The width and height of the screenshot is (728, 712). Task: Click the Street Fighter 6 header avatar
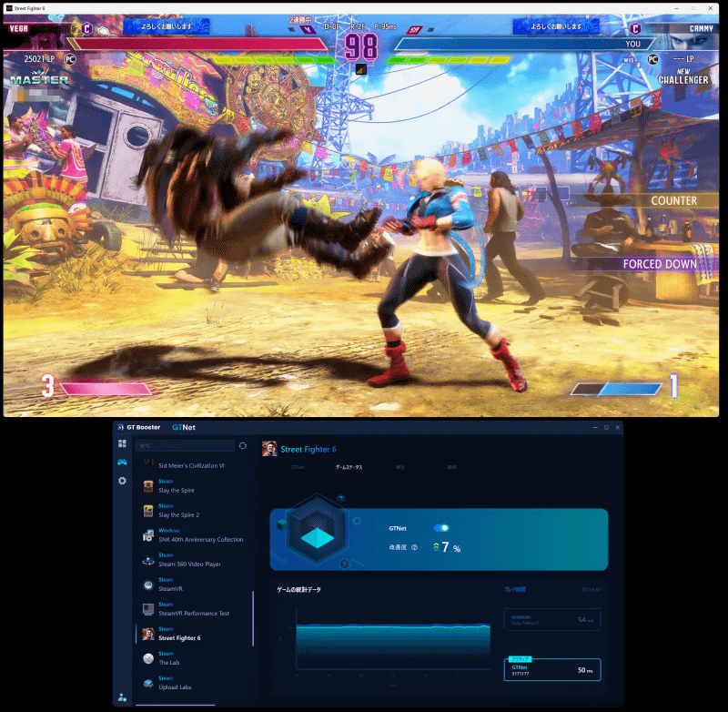click(269, 449)
